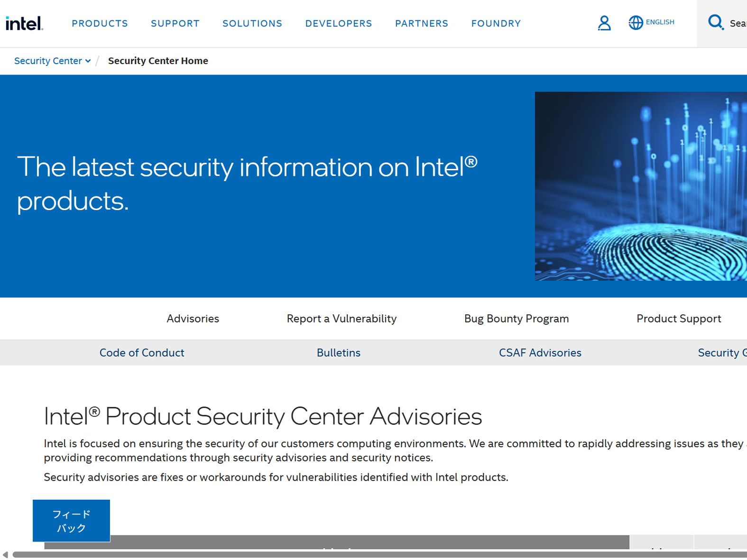Switch to the Advisories tab
The width and height of the screenshot is (747, 560).
193,319
